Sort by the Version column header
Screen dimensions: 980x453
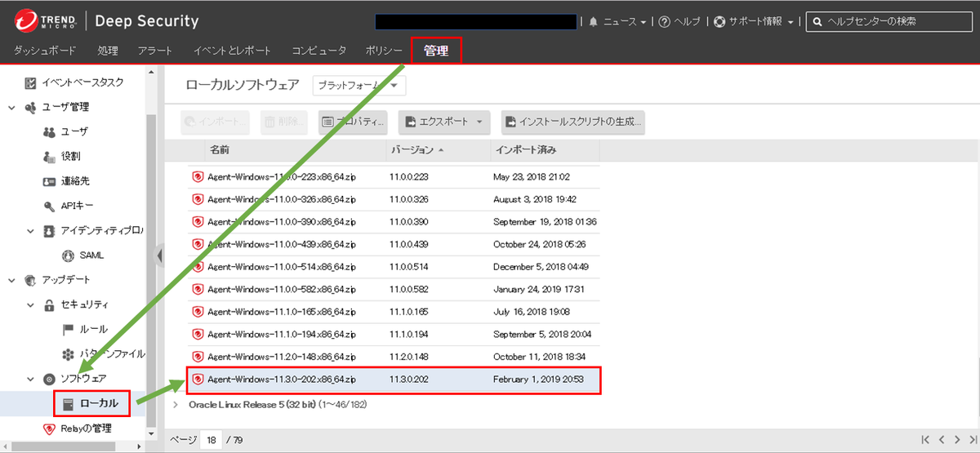coord(412,150)
